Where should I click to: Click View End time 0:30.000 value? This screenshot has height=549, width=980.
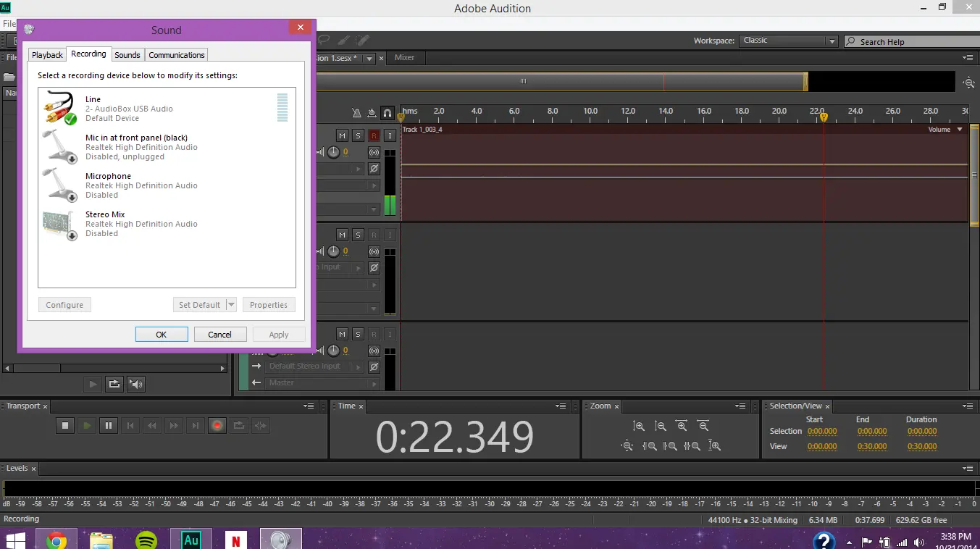[872, 446]
